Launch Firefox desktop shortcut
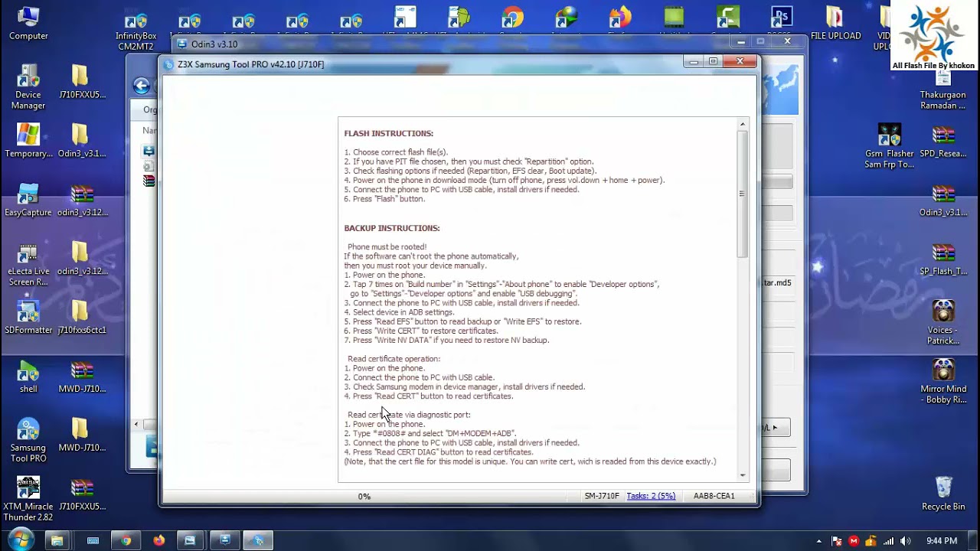This screenshot has width=980, height=551. pyautogui.click(x=620, y=19)
